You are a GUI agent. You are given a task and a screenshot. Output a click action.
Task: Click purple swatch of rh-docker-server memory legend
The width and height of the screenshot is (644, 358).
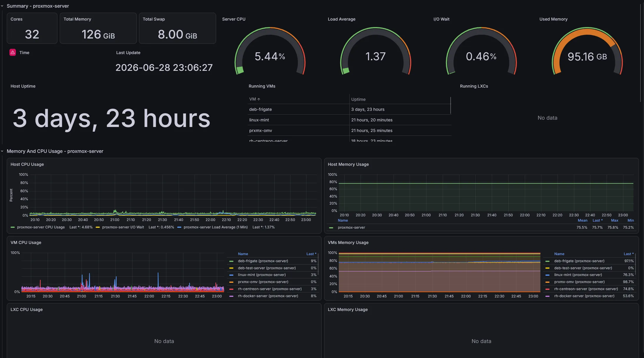(547, 296)
